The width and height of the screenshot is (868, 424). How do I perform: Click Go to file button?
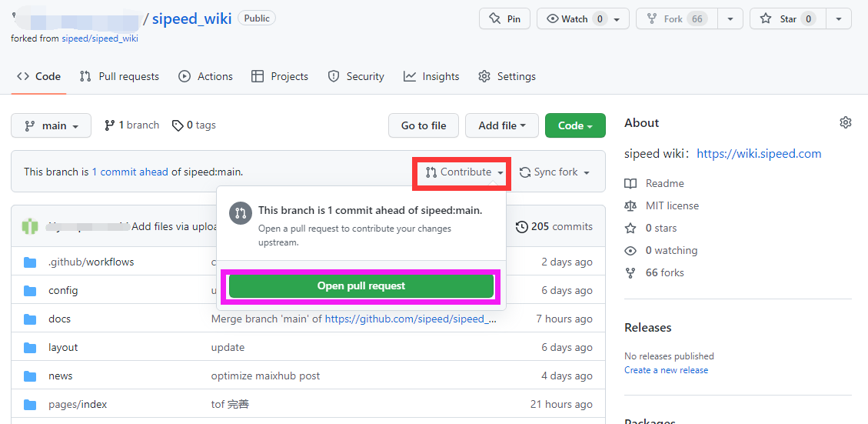(x=424, y=125)
